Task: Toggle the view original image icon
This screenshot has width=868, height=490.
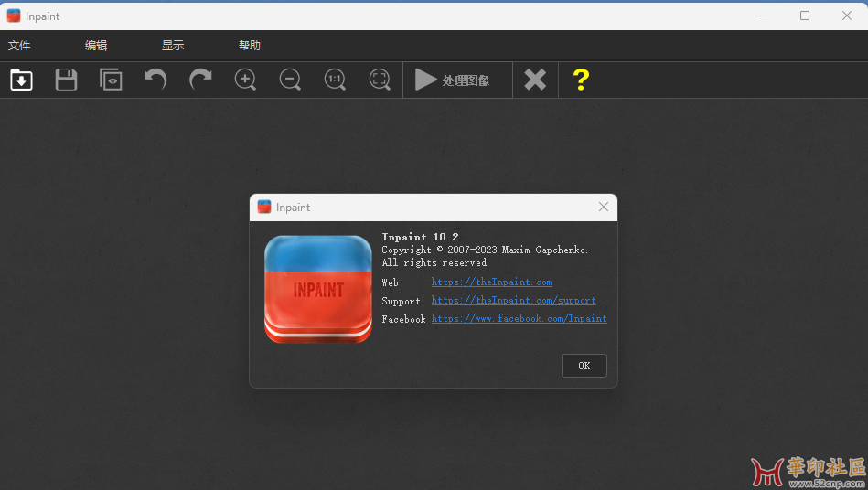Action: (111, 80)
